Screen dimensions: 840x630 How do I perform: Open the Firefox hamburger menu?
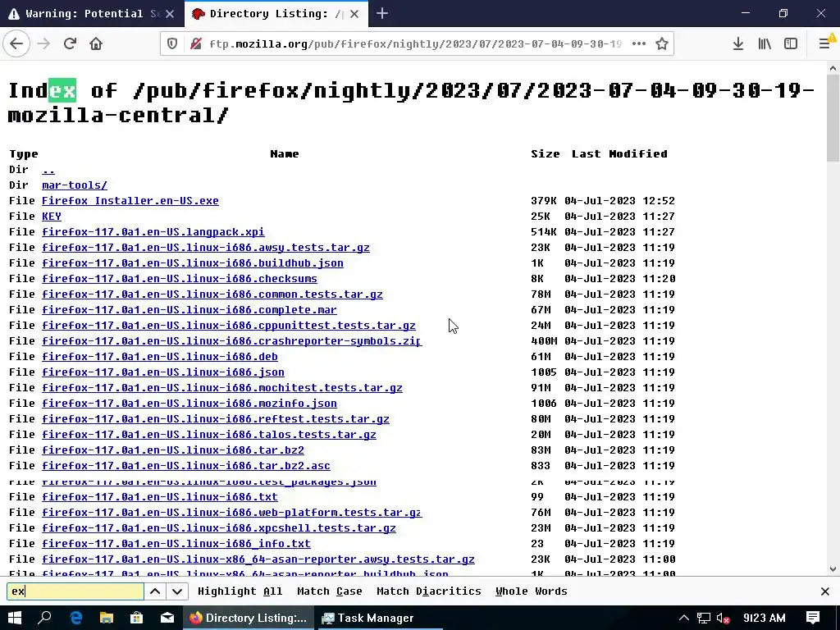tap(825, 43)
